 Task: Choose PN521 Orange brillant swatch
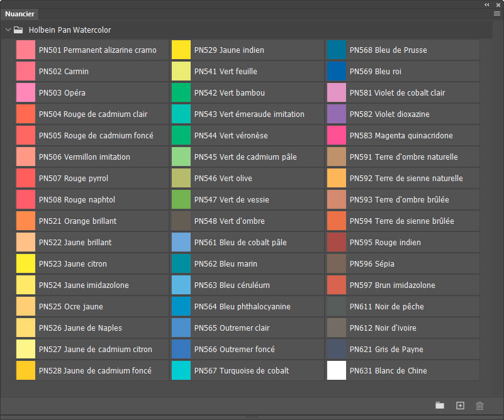[26, 221]
